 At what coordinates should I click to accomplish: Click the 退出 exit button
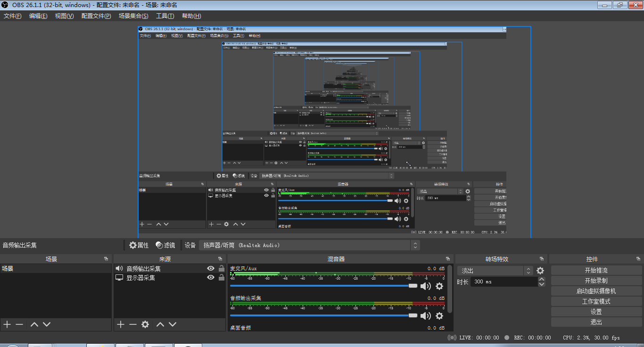point(596,322)
